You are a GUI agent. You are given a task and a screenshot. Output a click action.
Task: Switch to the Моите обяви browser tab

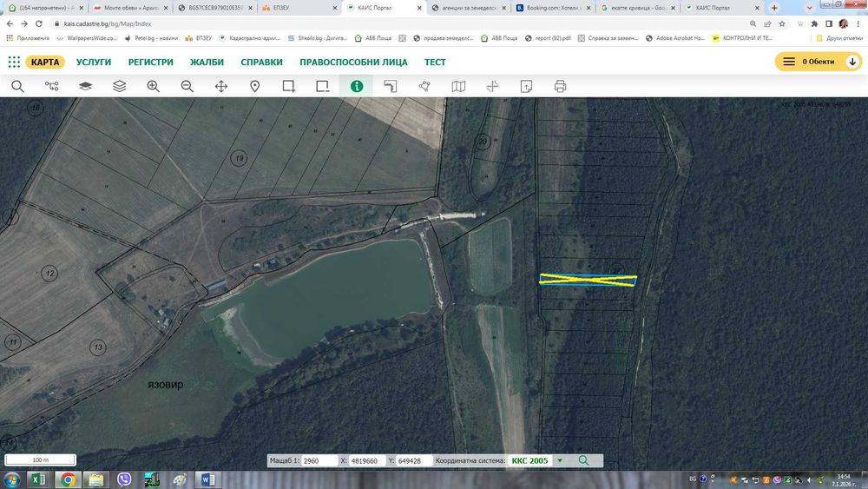[131, 8]
